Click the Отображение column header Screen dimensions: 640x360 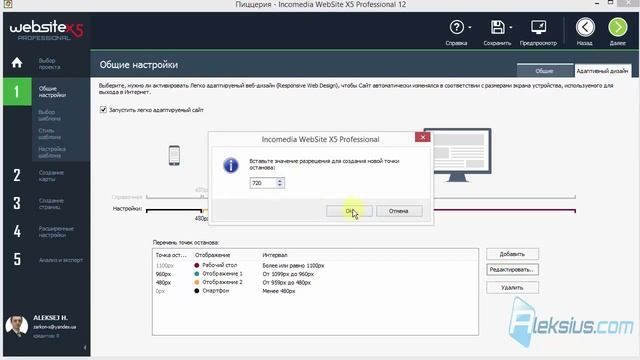click(x=212, y=255)
